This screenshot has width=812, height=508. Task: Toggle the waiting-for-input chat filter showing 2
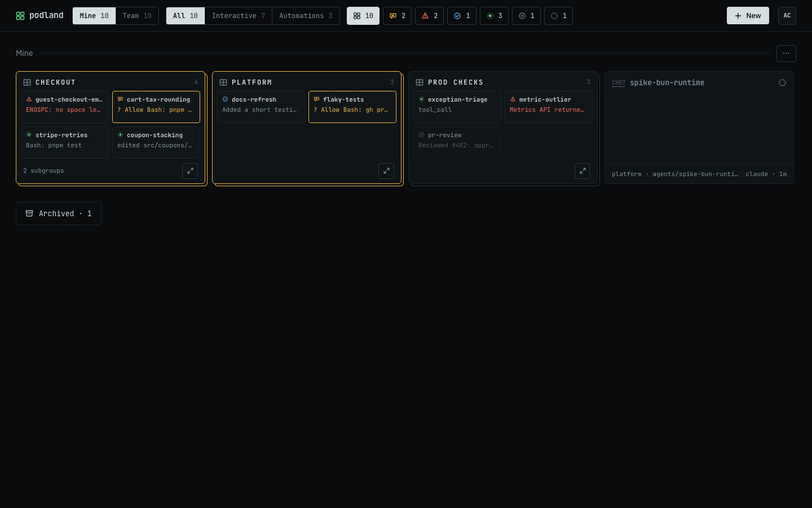click(x=398, y=16)
